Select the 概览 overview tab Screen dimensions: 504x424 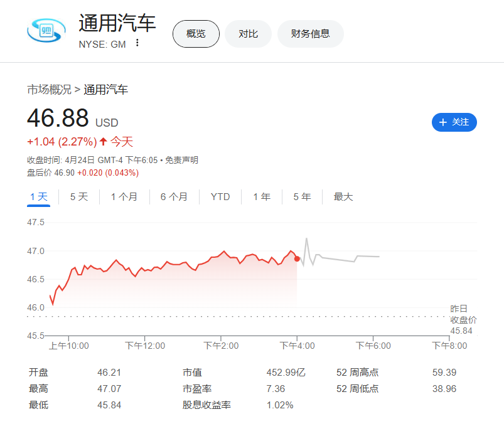coord(196,34)
